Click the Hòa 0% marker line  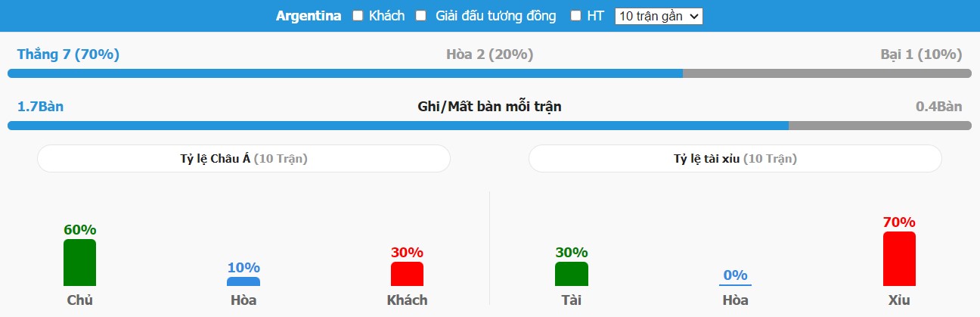[x=735, y=284]
